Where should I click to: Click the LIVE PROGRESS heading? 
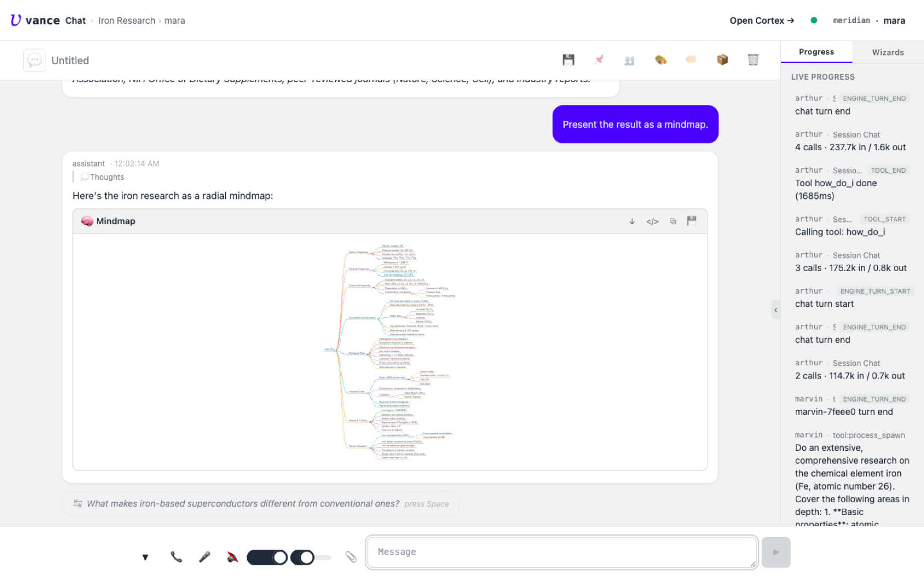tap(823, 77)
